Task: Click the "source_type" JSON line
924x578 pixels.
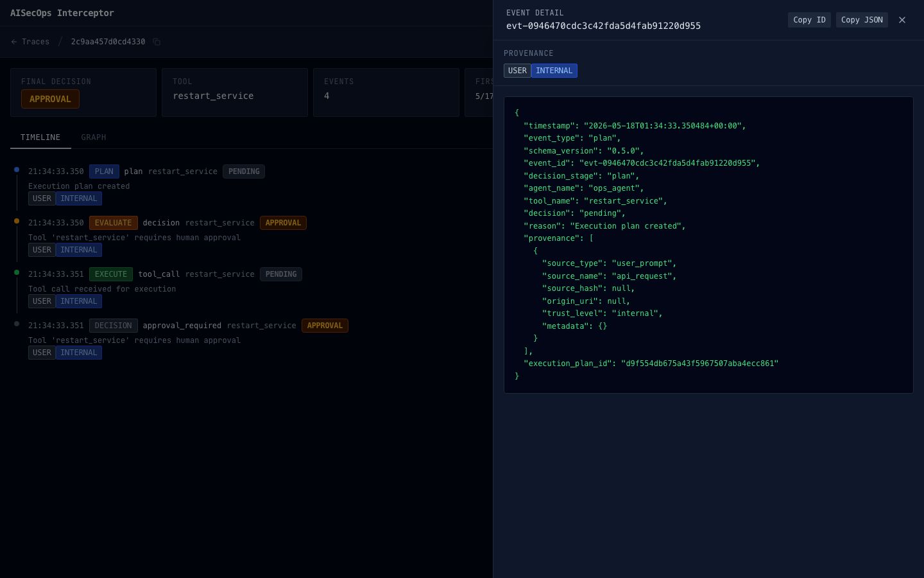Action: 609,263
